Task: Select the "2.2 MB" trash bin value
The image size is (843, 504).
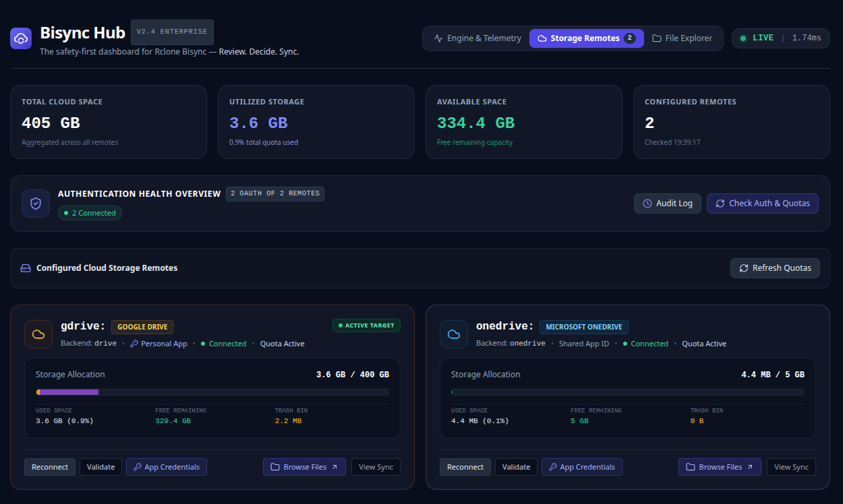Action: point(288,421)
